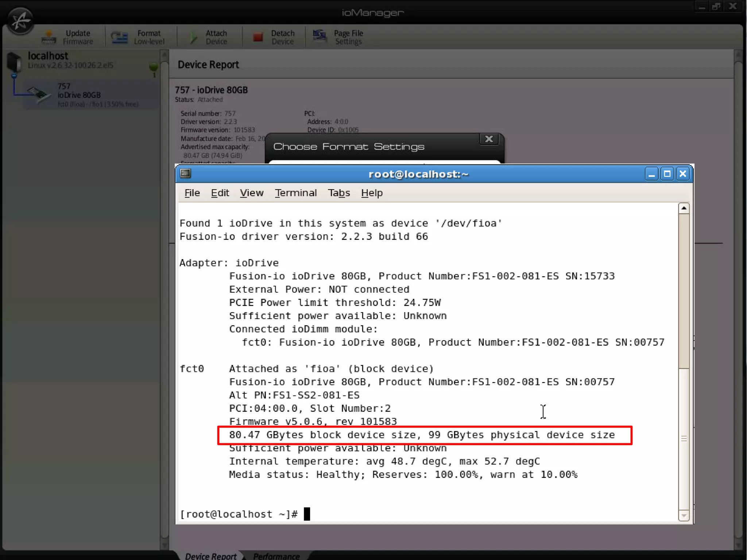
Task: Click the Fusion-io logo in top-left corner
Action: coord(20,21)
